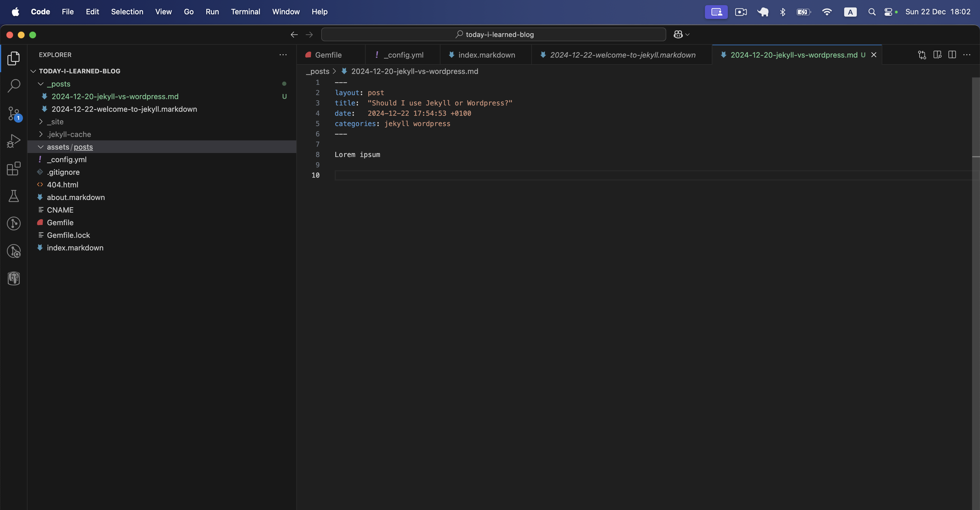Open macOS Control Center
Viewport: 980px width, 510px height.
(x=888, y=12)
